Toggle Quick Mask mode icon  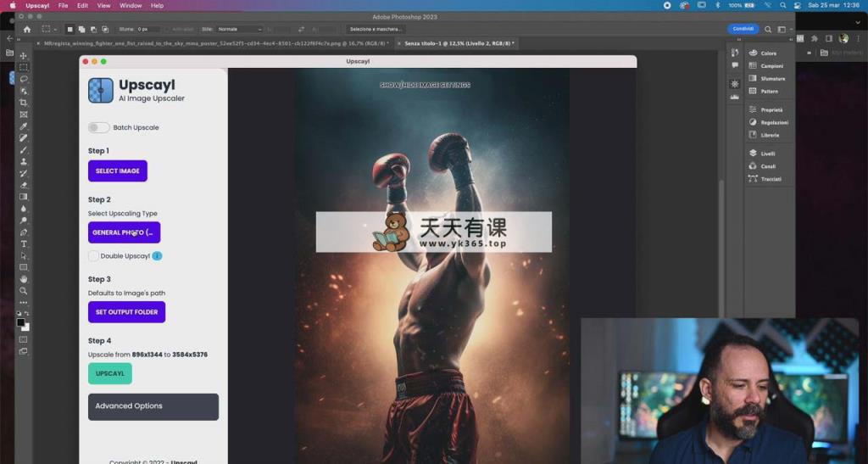[23, 339]
